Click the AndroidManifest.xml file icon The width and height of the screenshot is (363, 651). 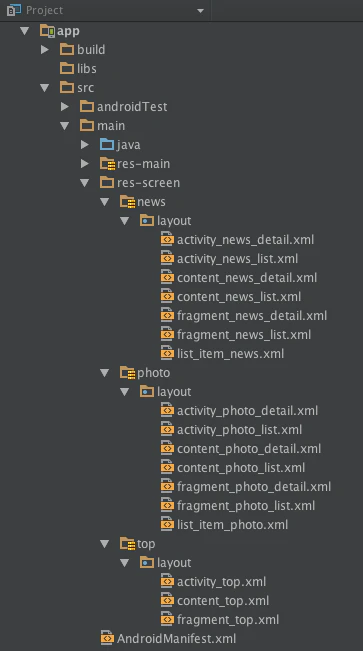tap(107, 638)
